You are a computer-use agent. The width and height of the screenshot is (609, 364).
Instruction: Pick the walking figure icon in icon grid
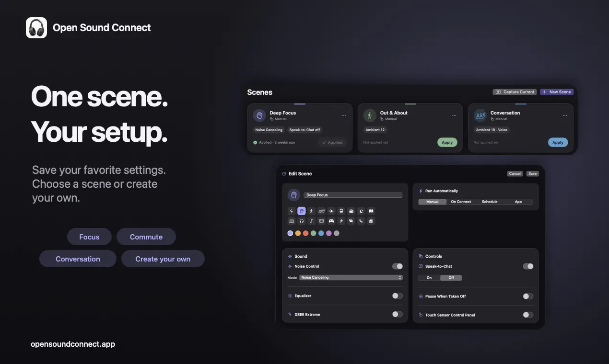(312, 211)
